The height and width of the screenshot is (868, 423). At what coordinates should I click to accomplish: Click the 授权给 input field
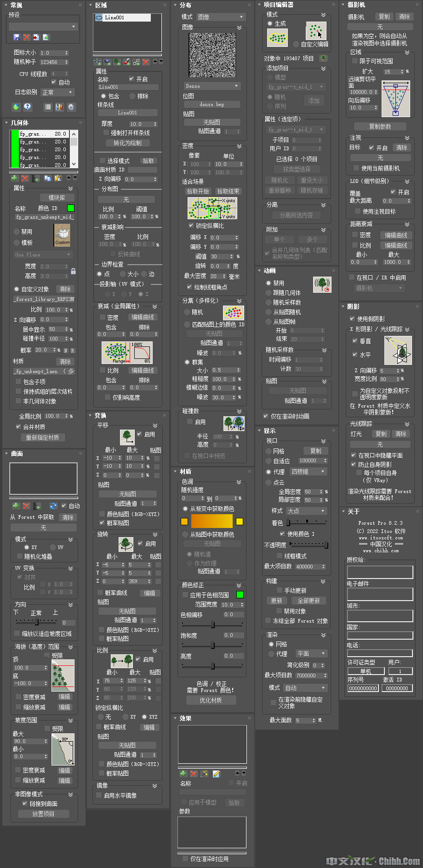click(380, 572)
